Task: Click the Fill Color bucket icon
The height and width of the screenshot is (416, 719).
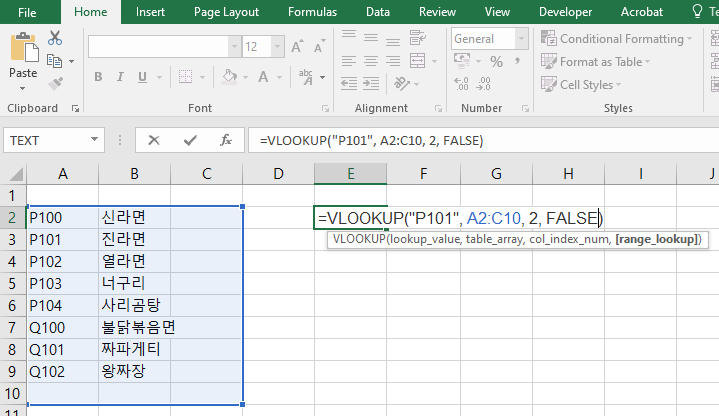Action: tap(229, 77)
